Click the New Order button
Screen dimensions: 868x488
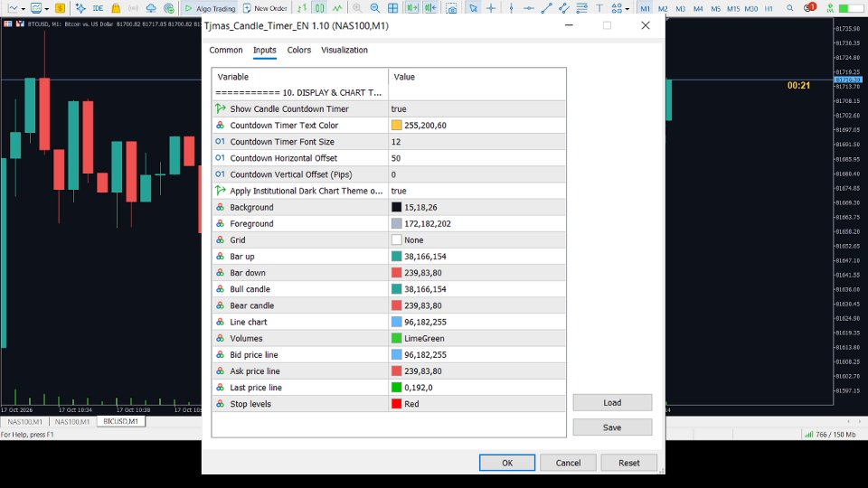tap(265, 8)
